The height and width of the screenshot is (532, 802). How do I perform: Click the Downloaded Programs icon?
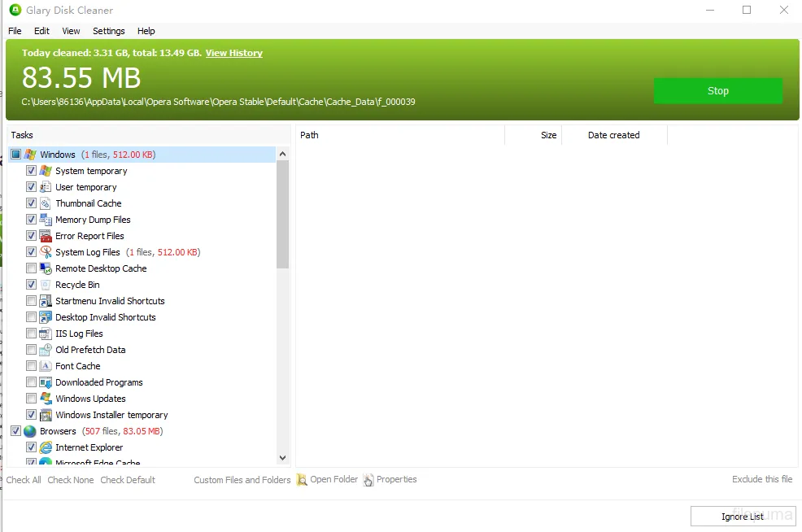click(x=46, y=382)
